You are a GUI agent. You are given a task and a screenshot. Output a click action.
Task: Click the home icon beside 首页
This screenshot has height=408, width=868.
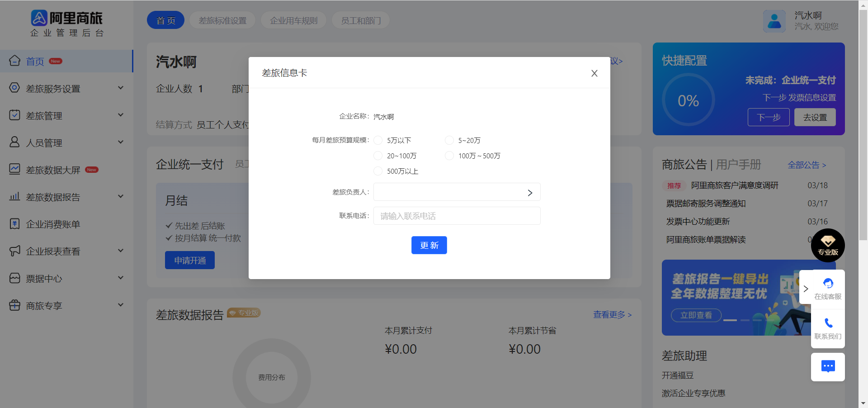click(14, 61)
